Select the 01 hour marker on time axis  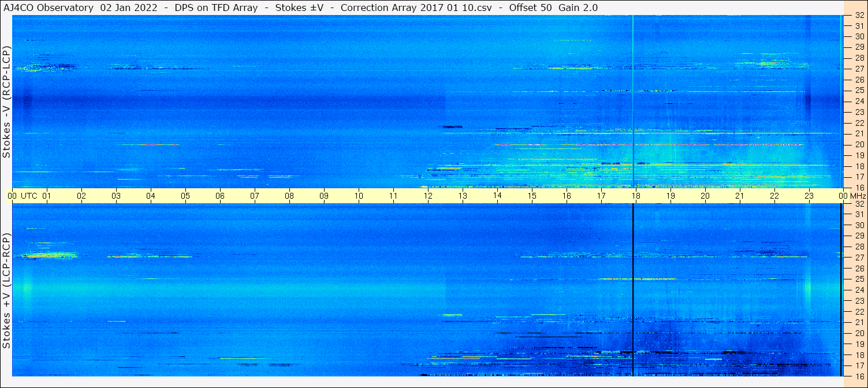click(x=47, y=196)
